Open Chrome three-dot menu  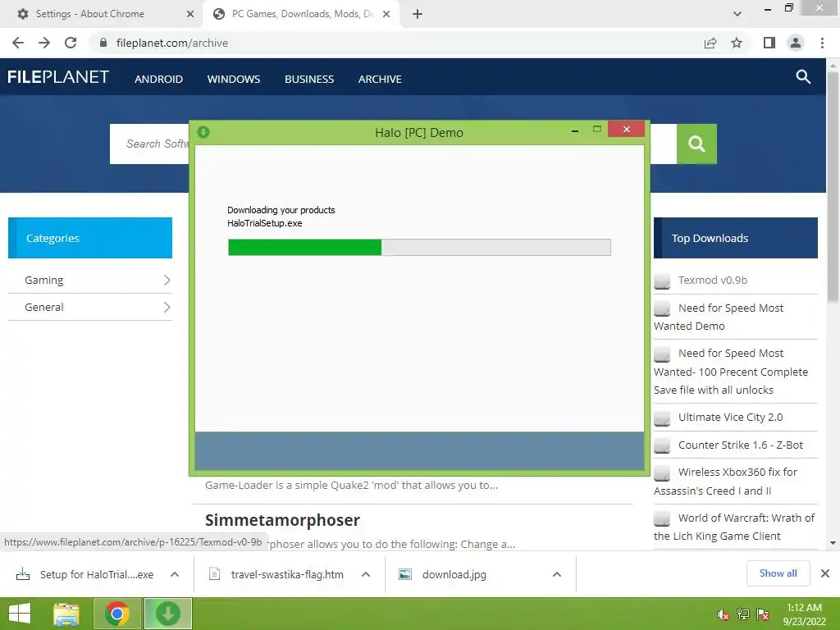[x=822, y=43]
